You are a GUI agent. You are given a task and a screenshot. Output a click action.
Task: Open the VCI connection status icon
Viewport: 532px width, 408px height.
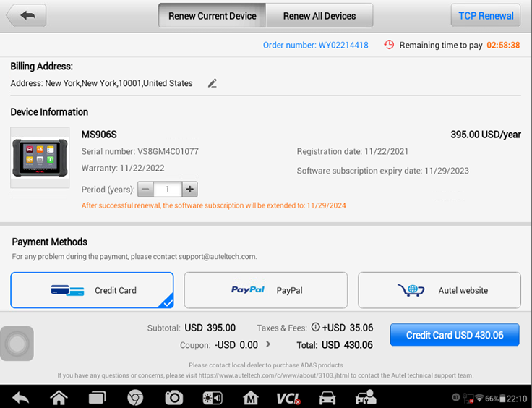288,398
